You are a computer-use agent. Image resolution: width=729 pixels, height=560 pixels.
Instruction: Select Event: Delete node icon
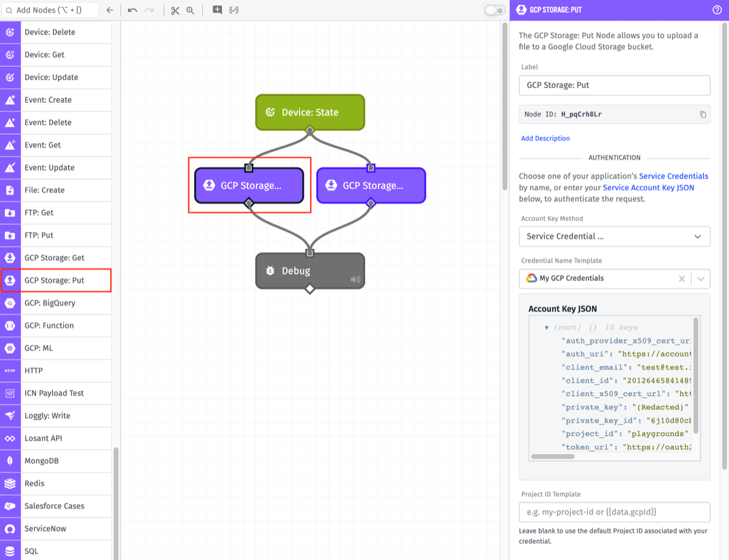pos(10,122)
